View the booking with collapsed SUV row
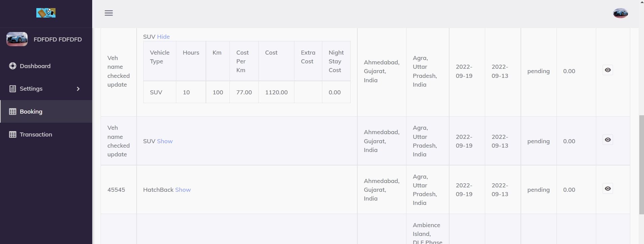 click(607, 140)
